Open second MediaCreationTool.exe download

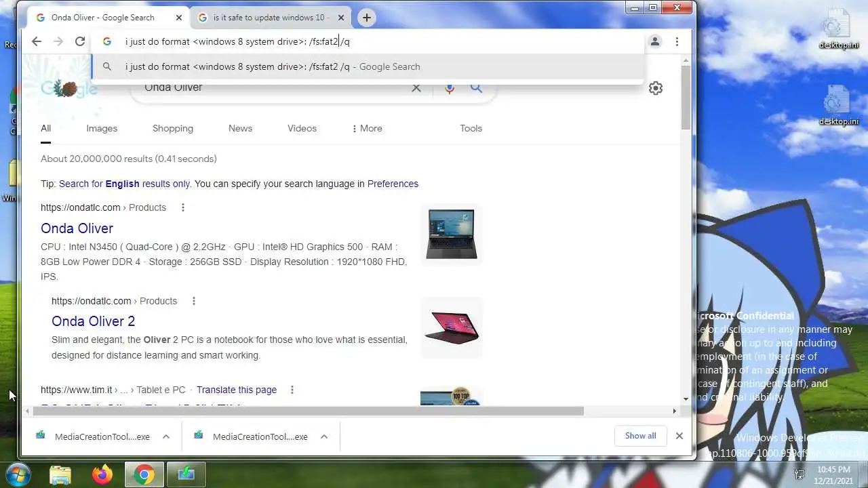point(251,436)
